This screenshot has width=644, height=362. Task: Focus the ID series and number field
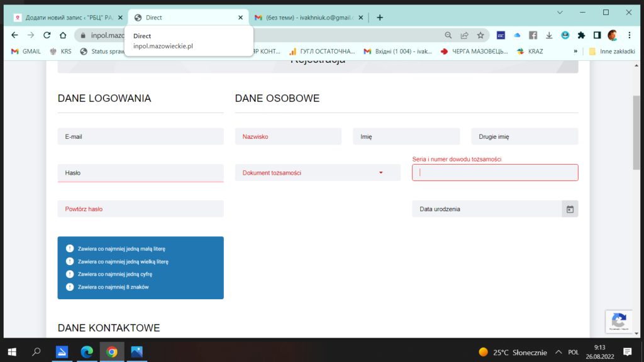tap(495, 173)
